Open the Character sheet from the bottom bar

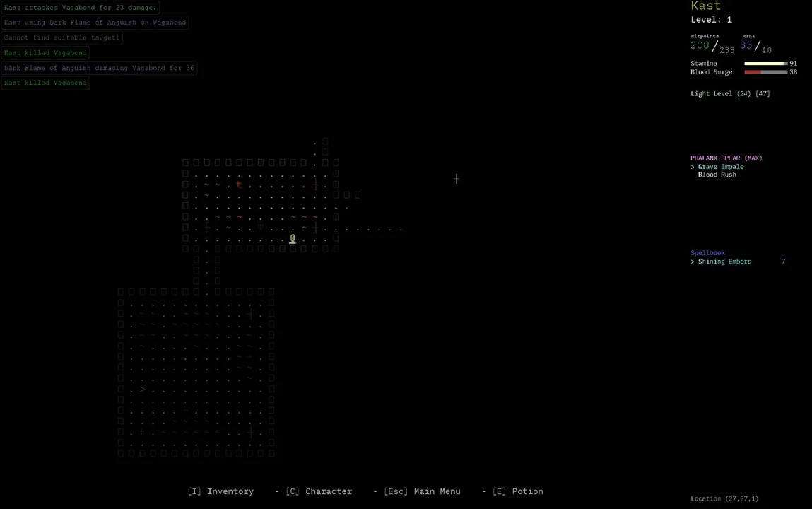click(319, 491)
